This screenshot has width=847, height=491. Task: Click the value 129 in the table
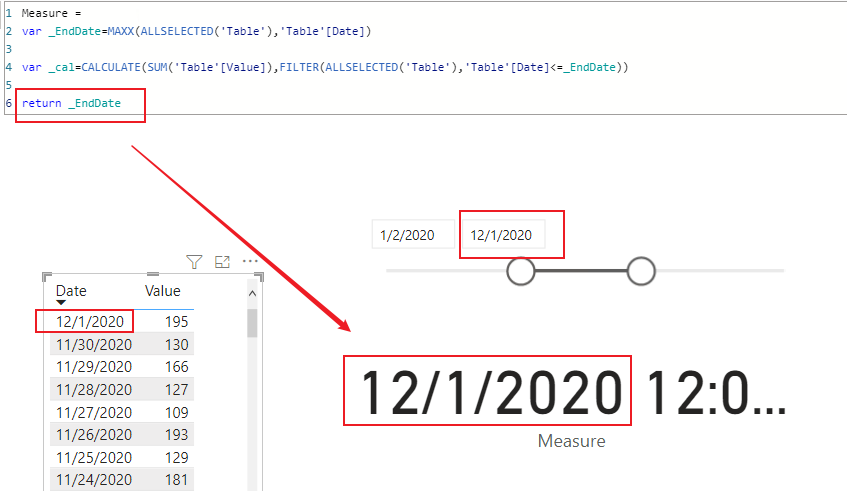click(177, 457)
